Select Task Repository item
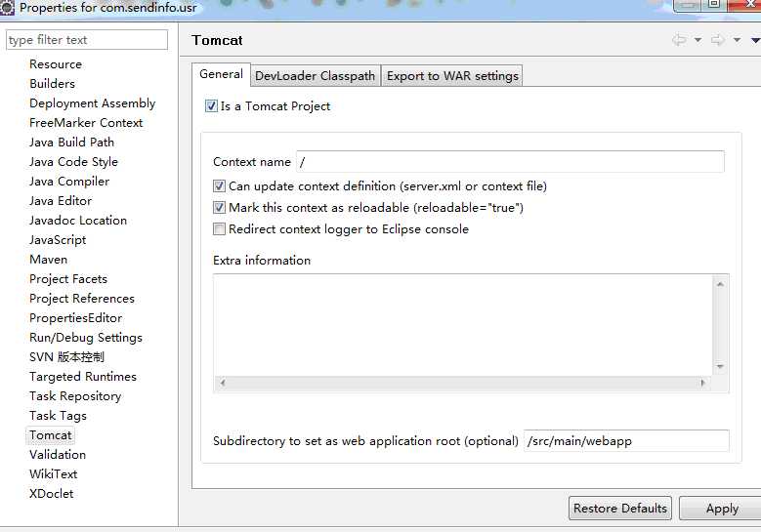This screenshot has width=761, height=532. [75, 395]
